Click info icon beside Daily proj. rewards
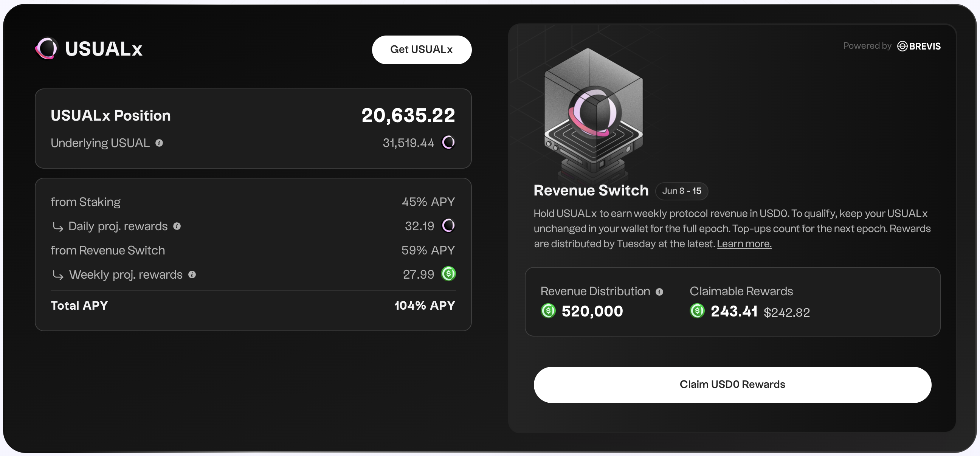Viewport: 980px width, 456px height. coord(177,226)
